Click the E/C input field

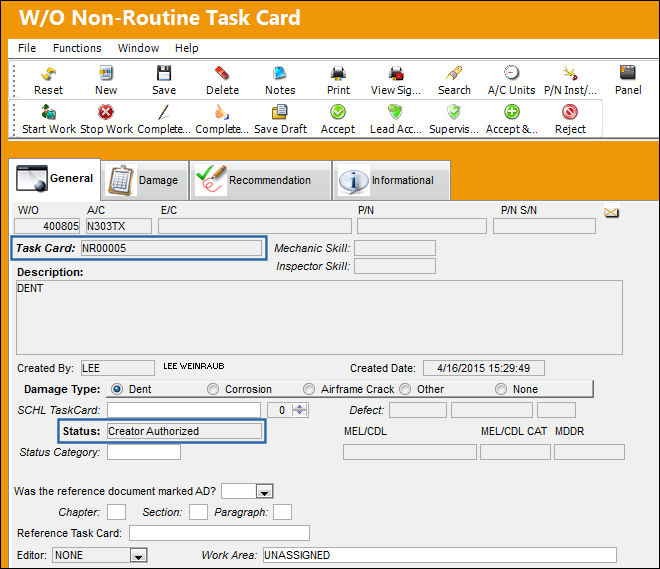click(255, 226)
